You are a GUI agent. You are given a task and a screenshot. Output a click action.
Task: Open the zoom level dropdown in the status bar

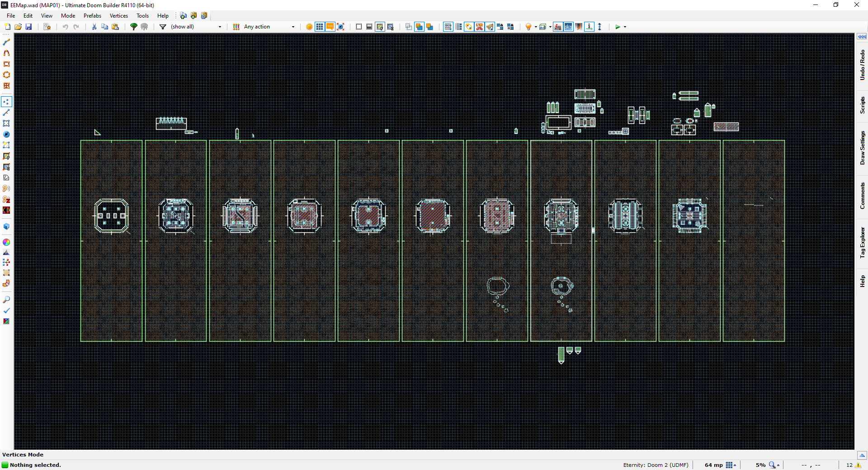tap(774, 465)
